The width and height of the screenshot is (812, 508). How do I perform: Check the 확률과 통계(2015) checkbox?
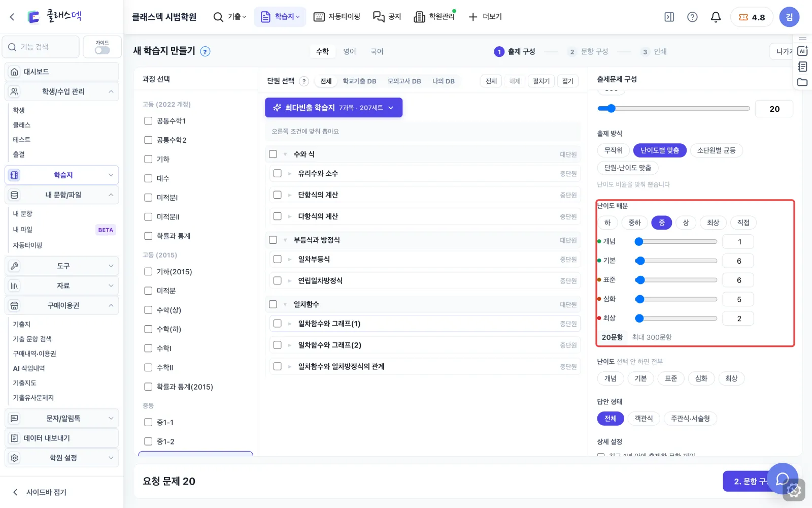coord(148,387)
